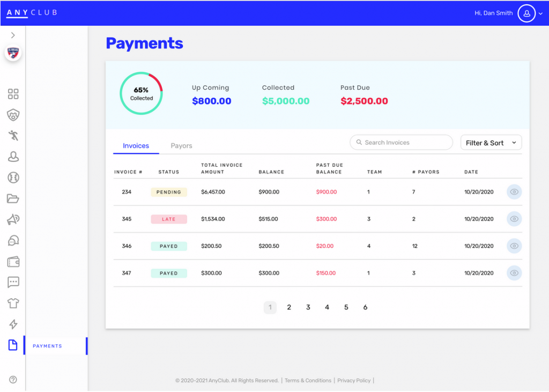Open the jersey shirt icon in sidebar
Image resolution: width=549 pixels, height=392 pixels.
click(x=13, y=303)
